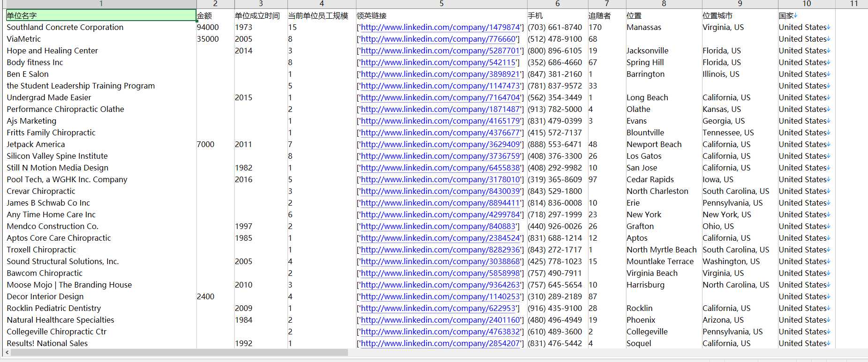Select the Jetpack America cell
Viewport: 868px width, 362px height.
click(101, 144)
